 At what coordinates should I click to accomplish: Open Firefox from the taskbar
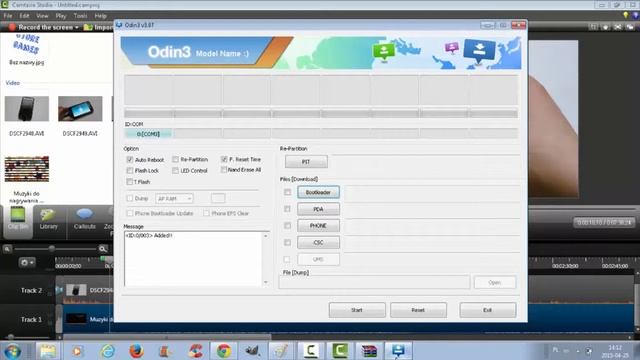tap(136, 351)
